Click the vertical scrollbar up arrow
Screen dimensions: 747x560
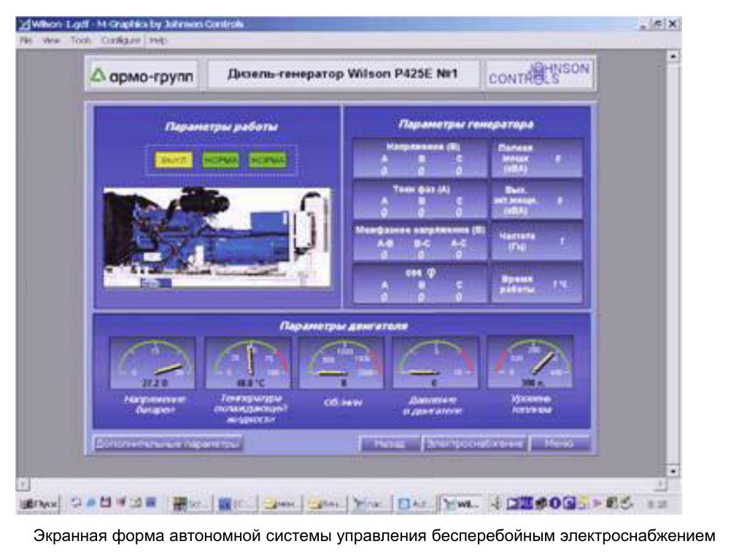pyautogui.click(x=673, y=56)
